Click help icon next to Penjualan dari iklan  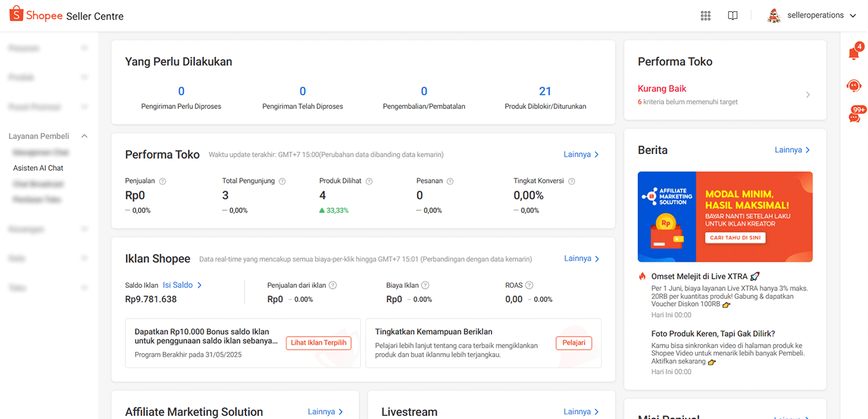333,285
